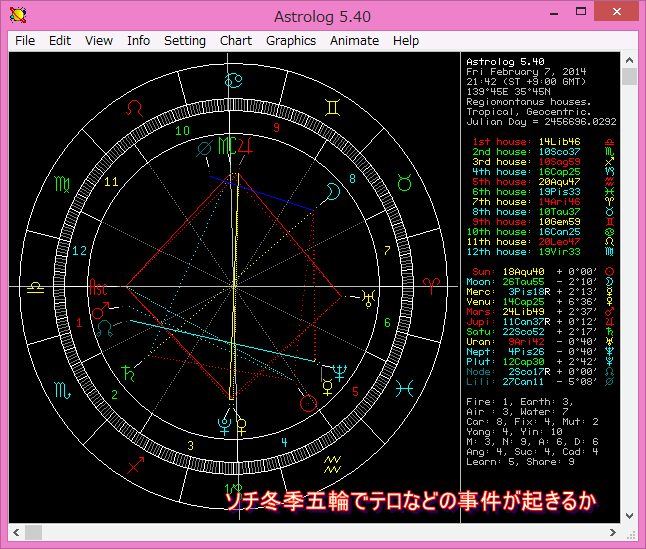This screenshot has width=646, height=549.
Task: Click the Leo zodiac glyph on the wheel
Action: 134,109
